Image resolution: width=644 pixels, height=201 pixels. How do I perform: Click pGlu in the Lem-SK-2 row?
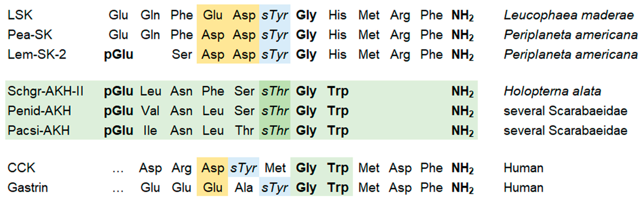click(119, 55)
